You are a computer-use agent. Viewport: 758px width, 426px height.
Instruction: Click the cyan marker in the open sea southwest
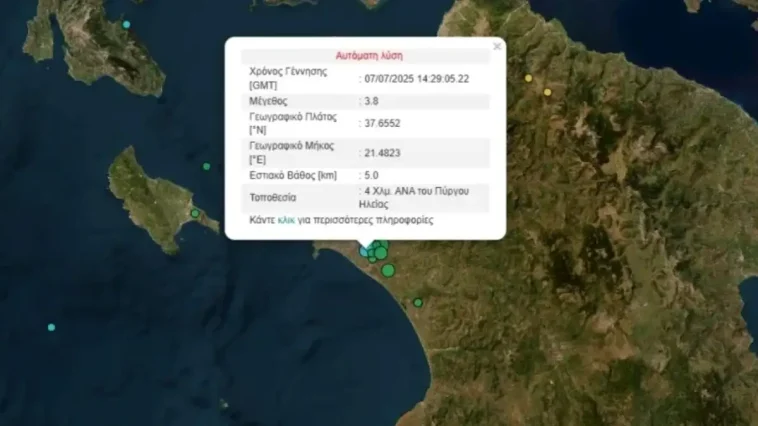[51, 327]
